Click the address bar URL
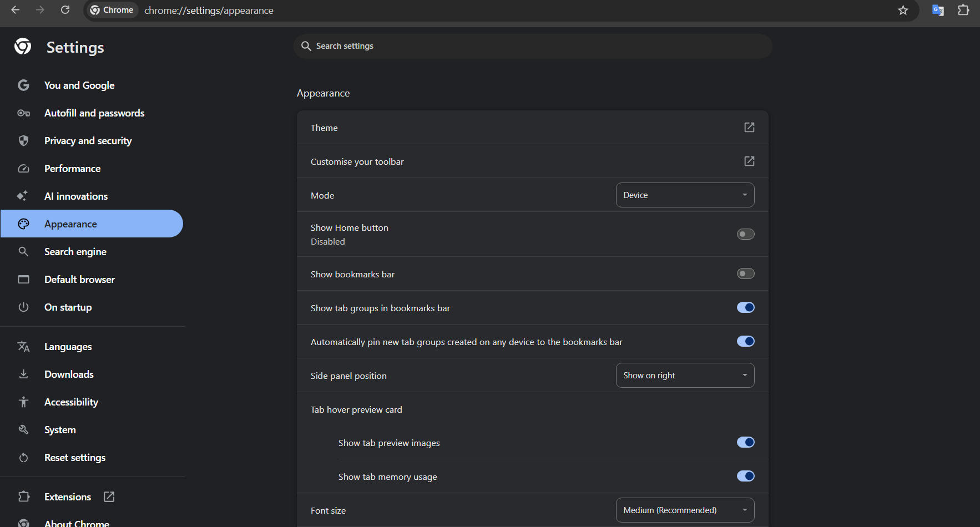The width and height of the screenshot is (980, 527). [x=209, y=11]
